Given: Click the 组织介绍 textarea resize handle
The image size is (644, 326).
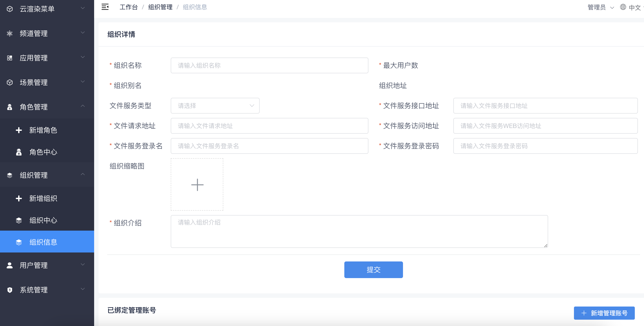Looking at the screenshot, I should (545, 245).
